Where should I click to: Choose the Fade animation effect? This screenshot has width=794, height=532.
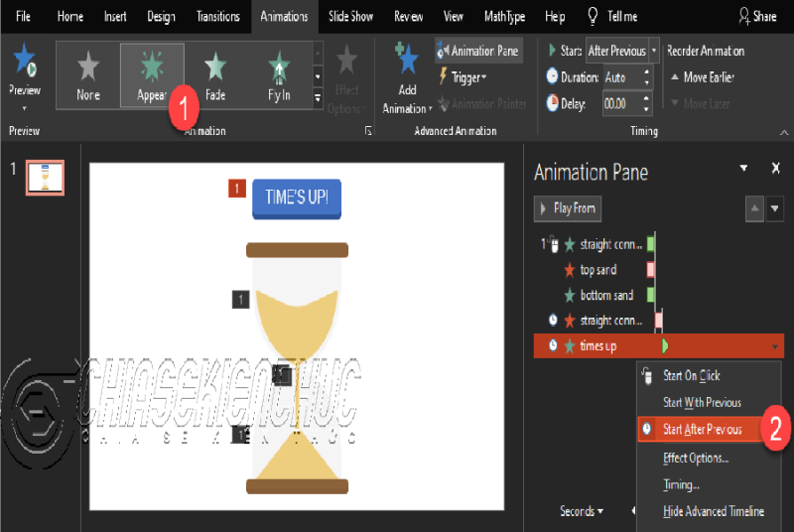(215, 75)
